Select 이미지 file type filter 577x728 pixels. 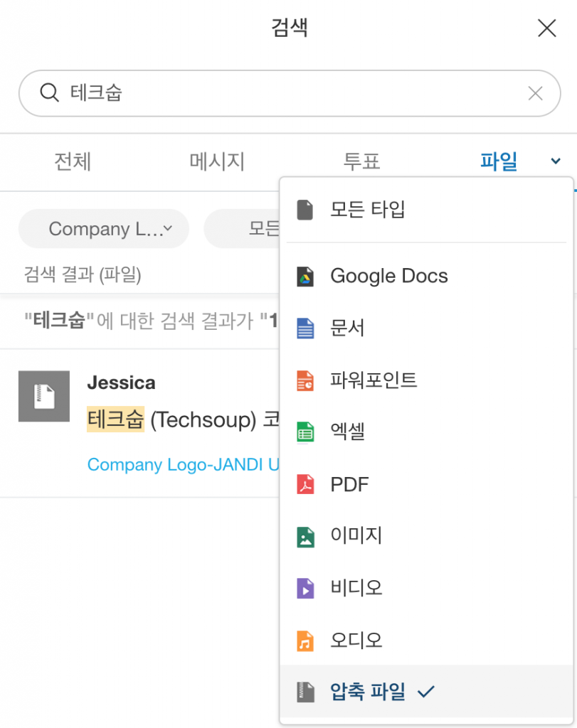click(x=356, y=535)
